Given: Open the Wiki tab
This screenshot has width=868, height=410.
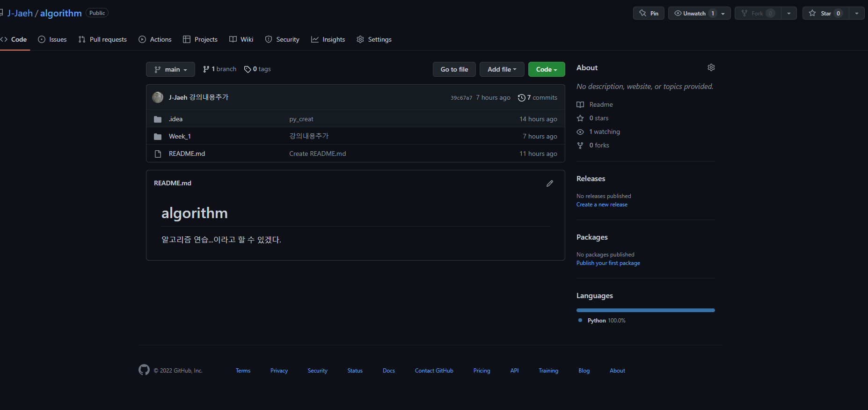Looking at the screenshot, I should [x=241, y=39].
